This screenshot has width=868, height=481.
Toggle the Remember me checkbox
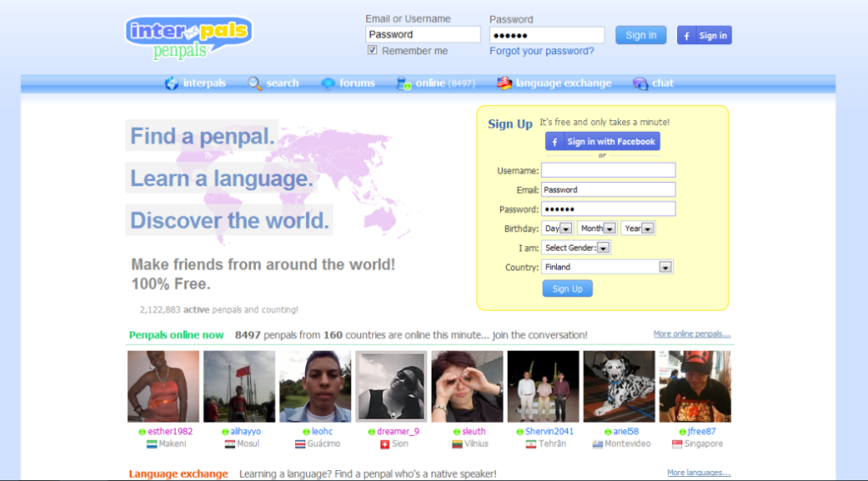pyautogui.click(x=373, y=50)
